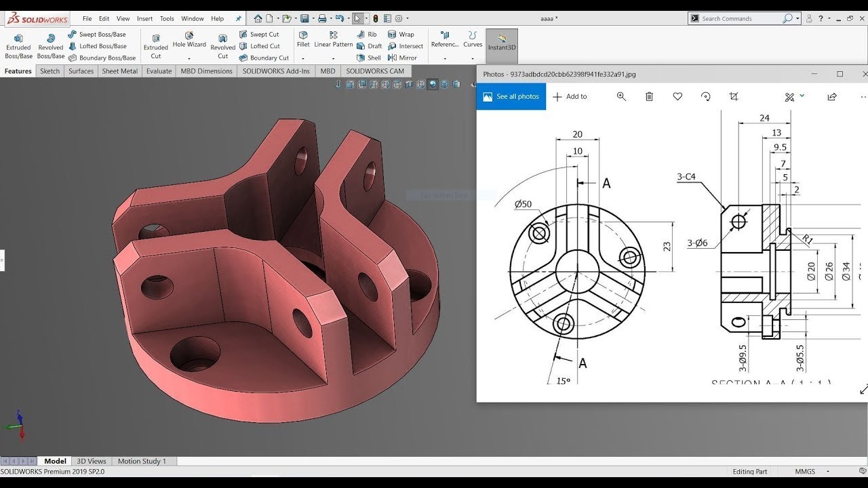The width and height of the screenshot is (868, 488).
Task: Switch to the 3D Views tab
Action: (x=92, y=461)
